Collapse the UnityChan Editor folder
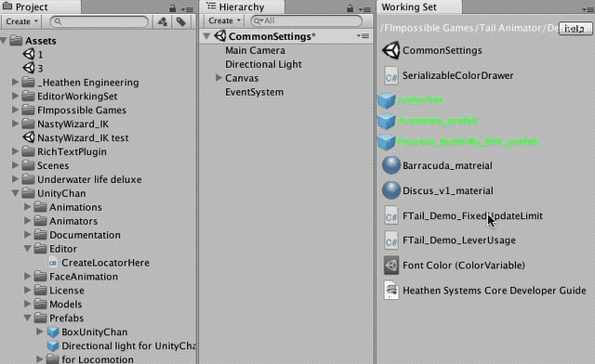 (27, 249)
